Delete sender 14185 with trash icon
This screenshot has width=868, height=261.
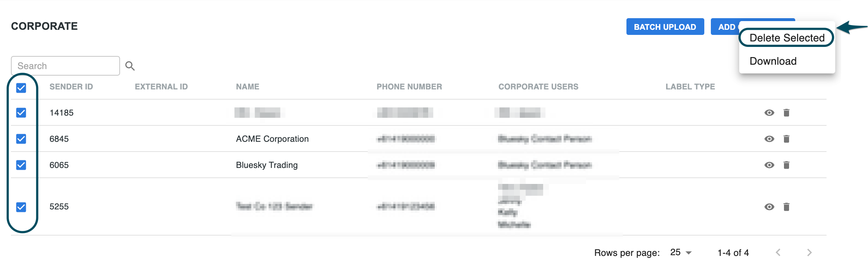(x=786, y=113)
